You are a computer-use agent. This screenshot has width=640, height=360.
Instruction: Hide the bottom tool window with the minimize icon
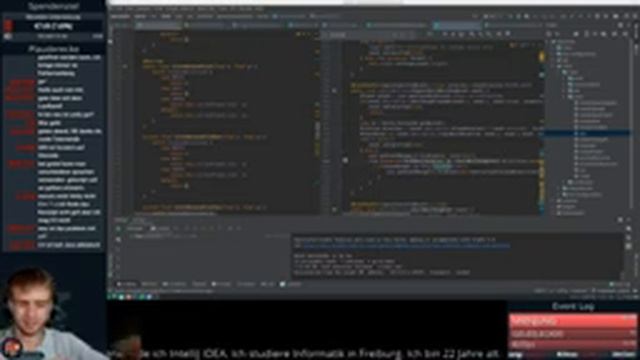click(x=629, y=220)
